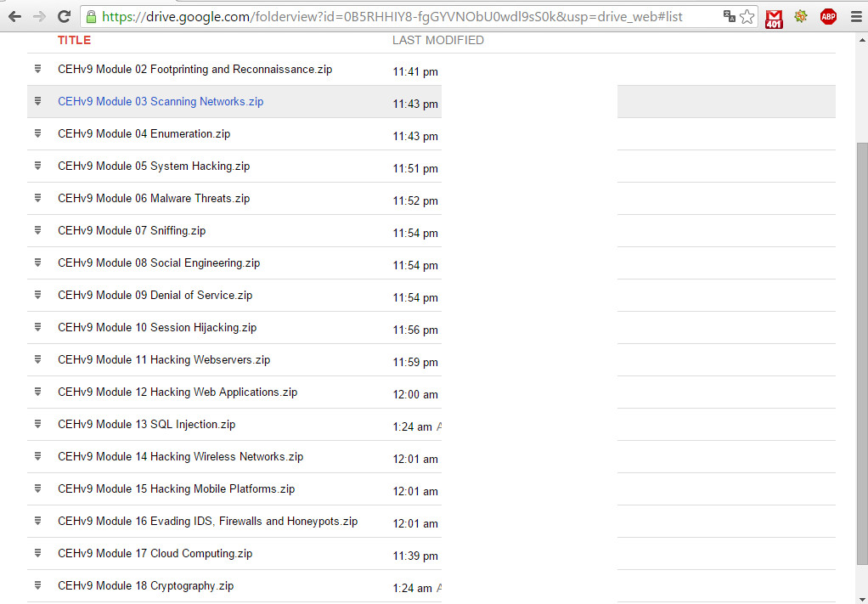868x604 pixels.
Task: Click the translate page icon
Action: pos(729,17)
